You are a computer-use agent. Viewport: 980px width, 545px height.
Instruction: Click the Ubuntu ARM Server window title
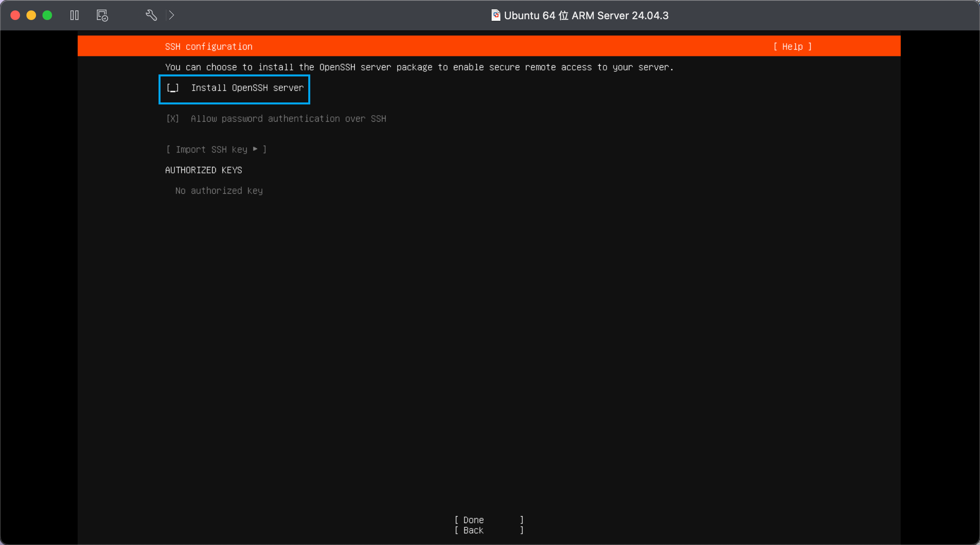click(x=586, y=15)
